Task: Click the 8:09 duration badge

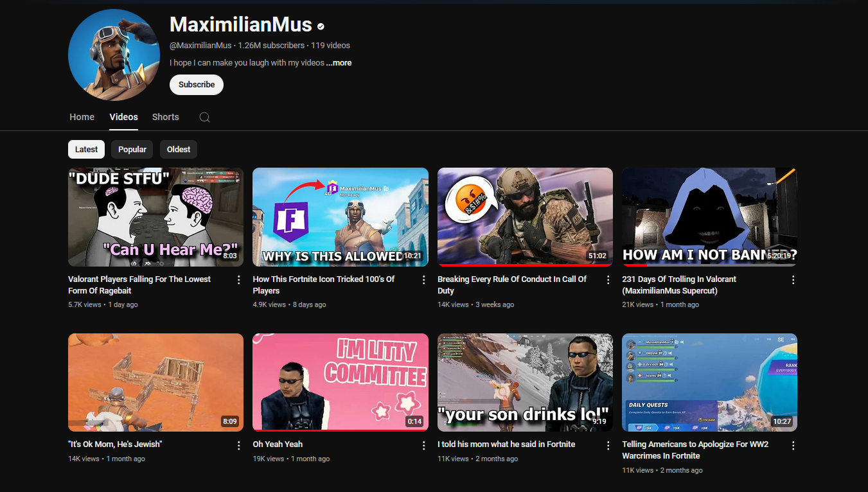Action: 229,421
